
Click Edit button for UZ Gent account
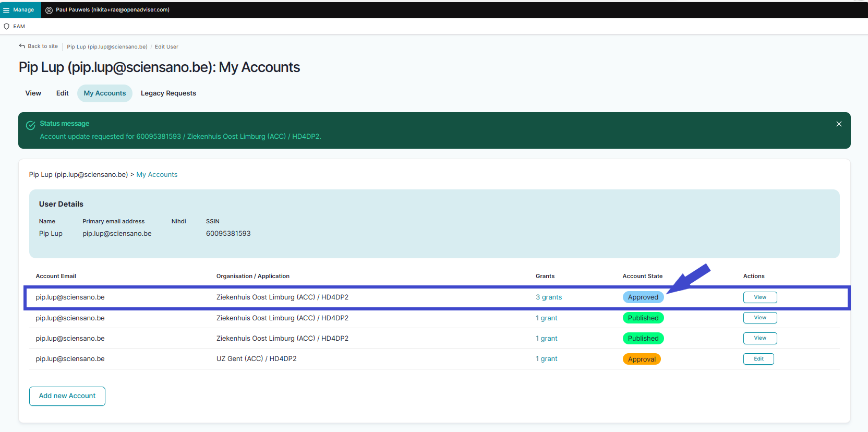point(758,359)
